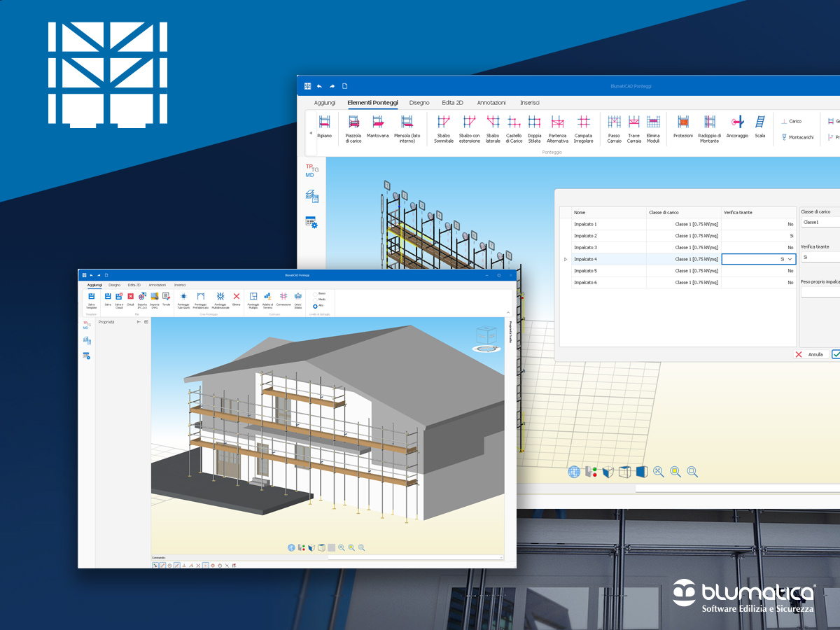Select Alto detail level radio button
The width and height of the screenshot is (840, 630).
(316, 306)
